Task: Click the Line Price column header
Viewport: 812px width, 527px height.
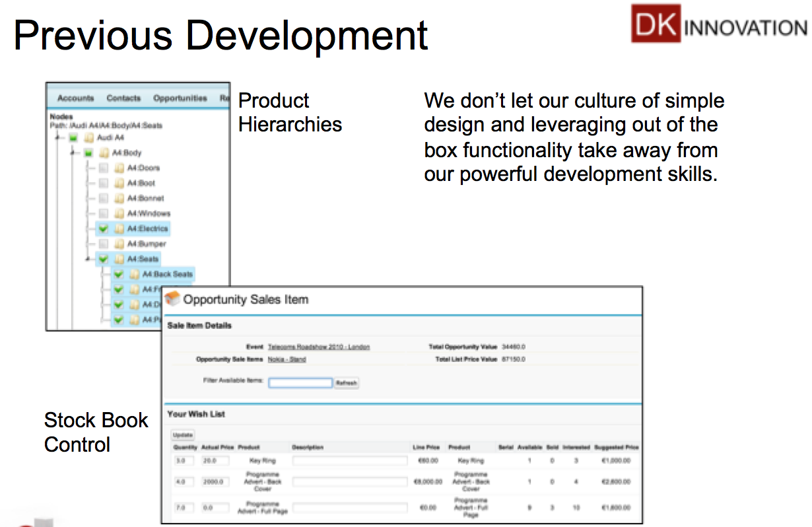Action: (426, 448)
